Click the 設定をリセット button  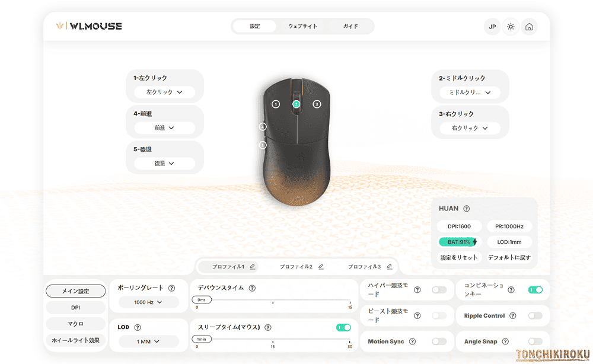(458, 257)
